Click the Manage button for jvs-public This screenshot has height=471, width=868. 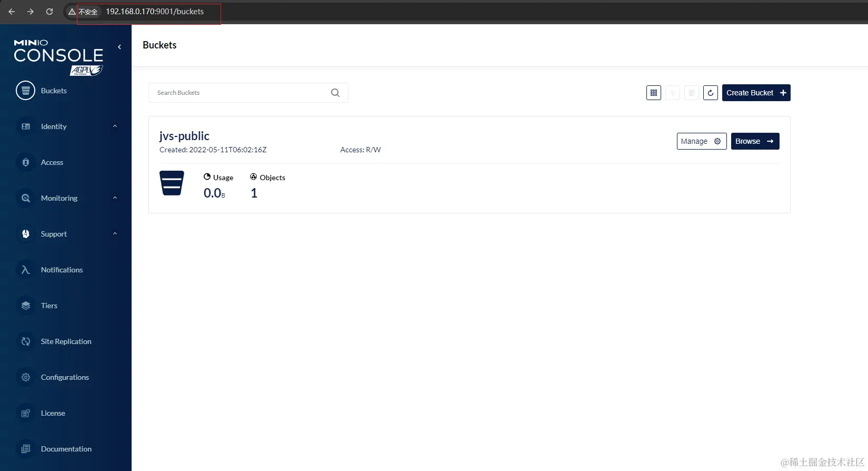(x=702, y=141)
